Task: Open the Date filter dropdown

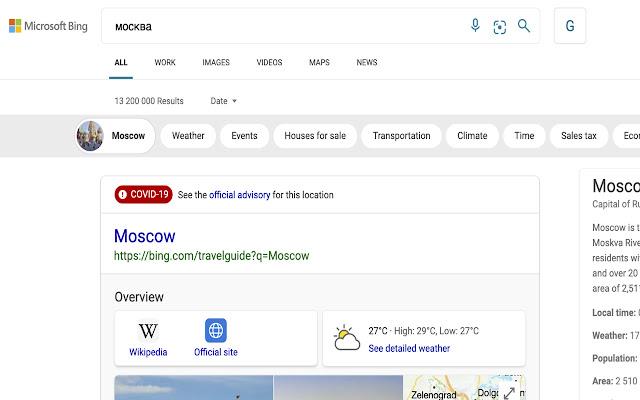Action: point(224,101)
